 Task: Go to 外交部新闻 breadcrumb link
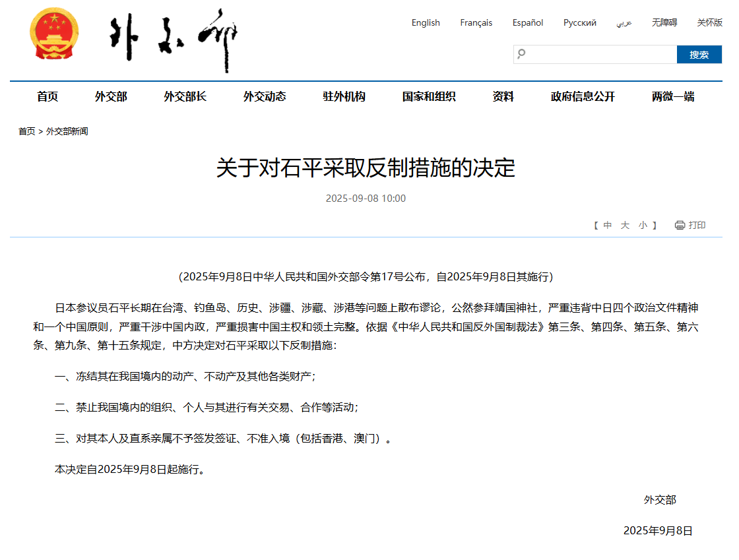click(x=67, y=131)
